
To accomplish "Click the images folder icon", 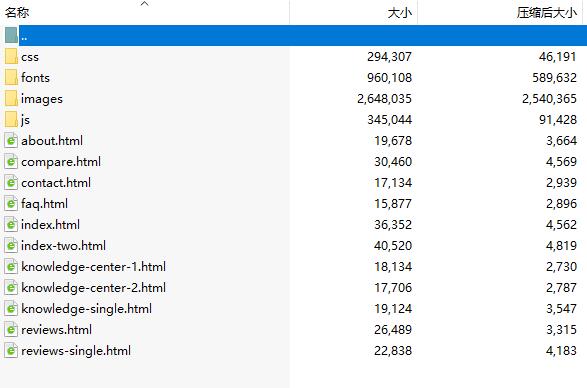I will coord(11,98).
